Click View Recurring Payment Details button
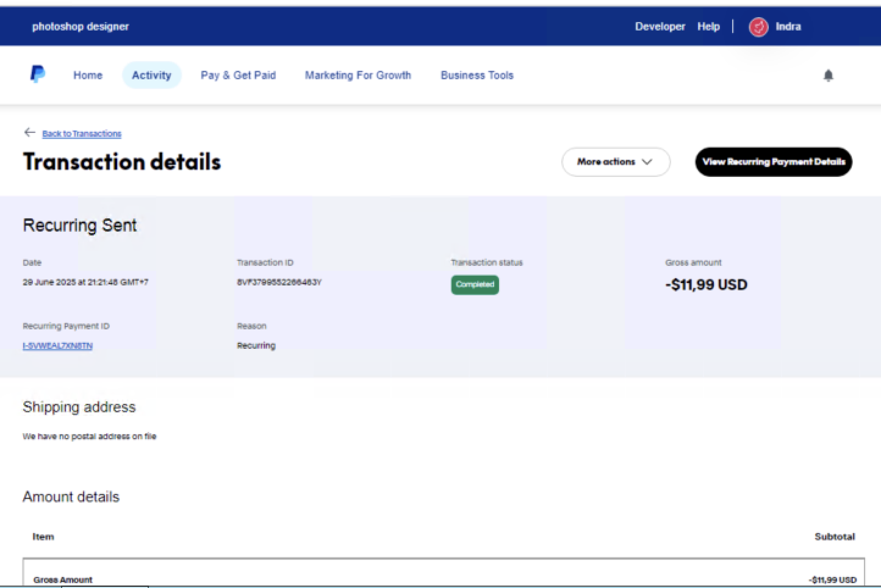The width and height of the screenshot is (881, 588). pos(774,162)
